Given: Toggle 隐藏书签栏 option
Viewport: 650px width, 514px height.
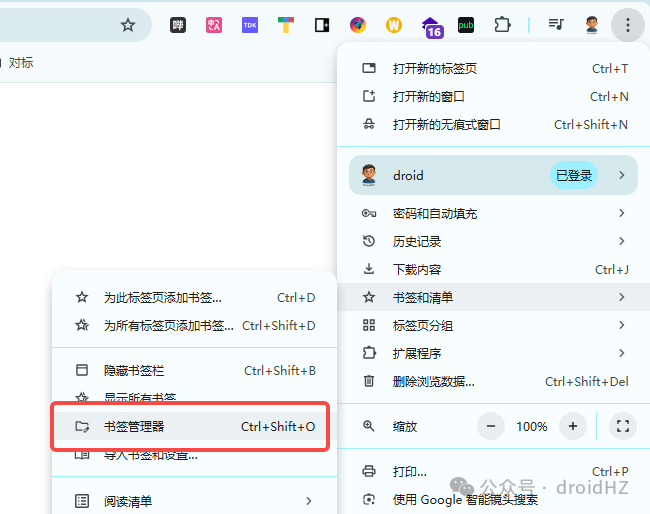Looking at the screenshot, I should [195, 371].
